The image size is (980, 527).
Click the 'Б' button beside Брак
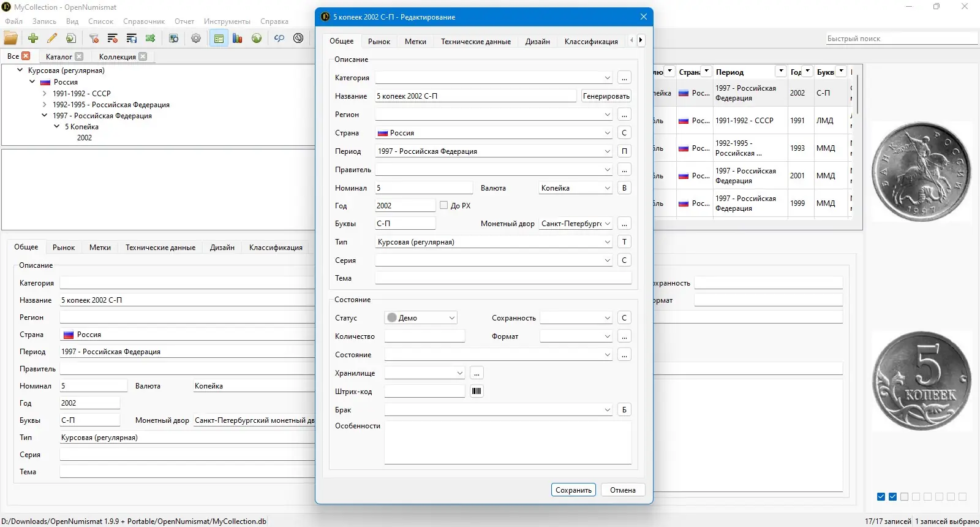pyautogui.click(x=624, y=410)
